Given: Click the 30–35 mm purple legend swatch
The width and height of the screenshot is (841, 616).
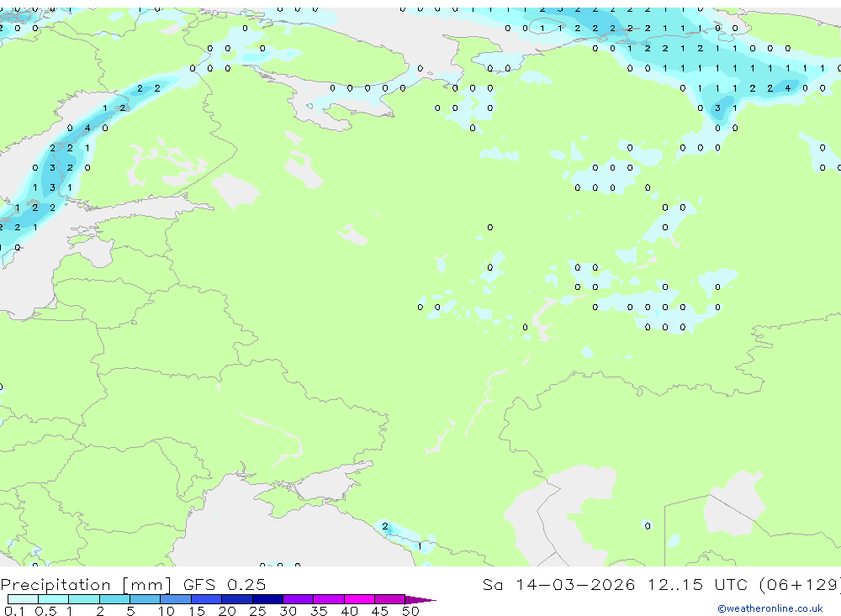Looking at the screenshot, I should pyautogui.click(x=299, y=599).
